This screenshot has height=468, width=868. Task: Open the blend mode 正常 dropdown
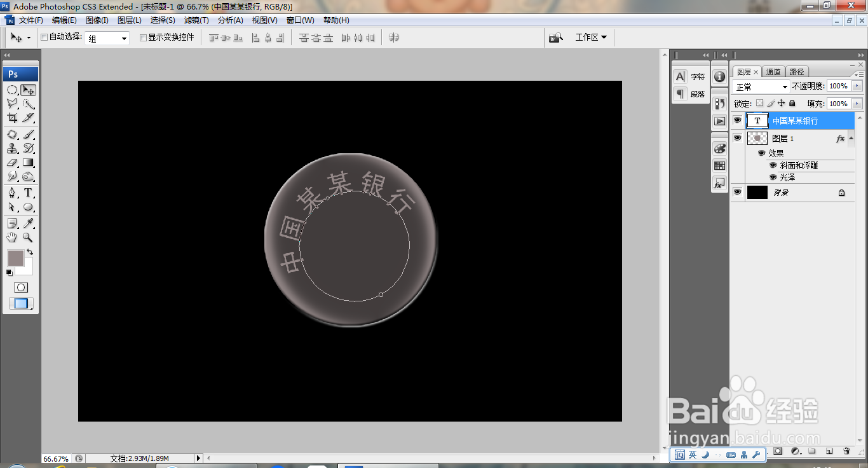click(761, 86)
